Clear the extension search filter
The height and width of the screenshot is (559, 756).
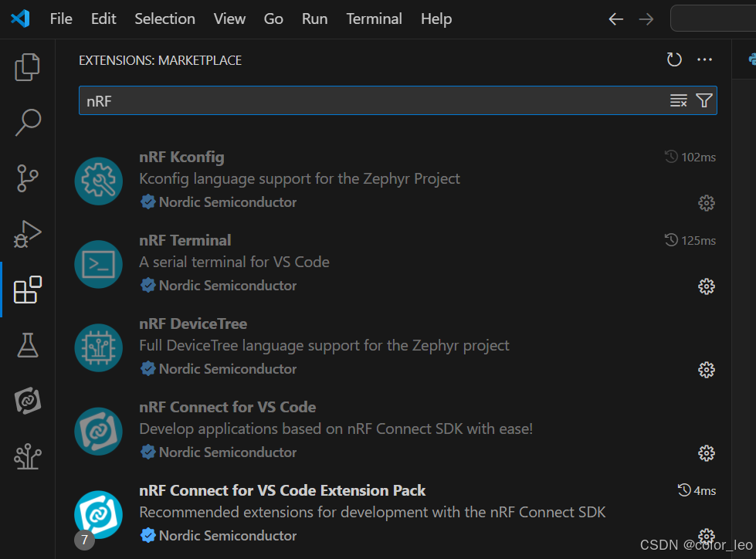click(678, 100)
